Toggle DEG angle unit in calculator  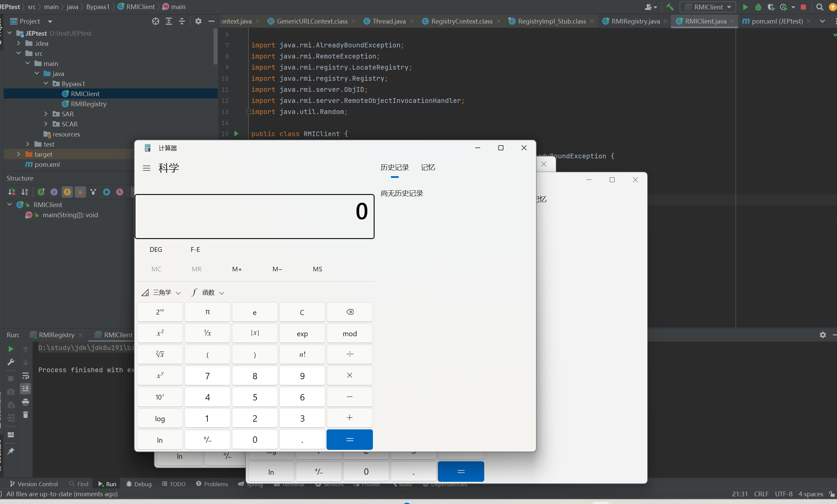pos(156,249)
